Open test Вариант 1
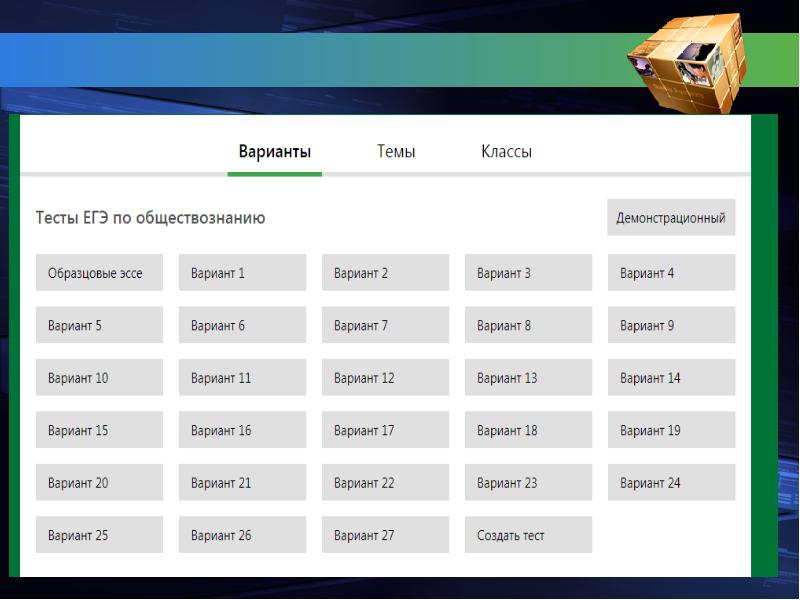The image size is (800, 600). (242, 273)
